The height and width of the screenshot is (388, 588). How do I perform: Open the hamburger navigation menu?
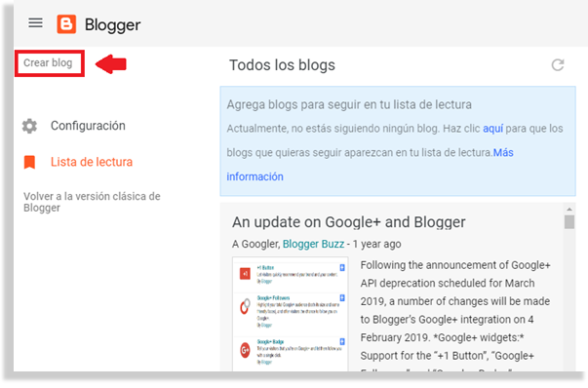click(36, 23)
